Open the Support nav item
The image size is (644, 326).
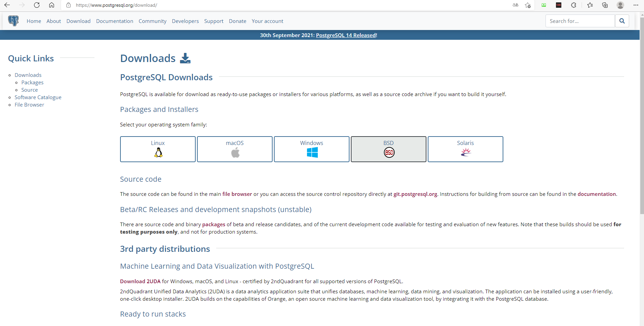214,21
